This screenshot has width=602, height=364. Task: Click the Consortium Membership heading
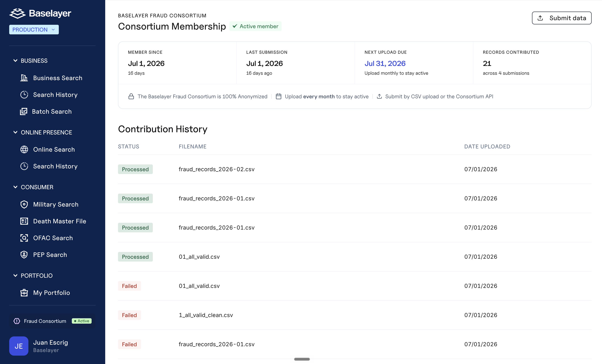[172, 26]
